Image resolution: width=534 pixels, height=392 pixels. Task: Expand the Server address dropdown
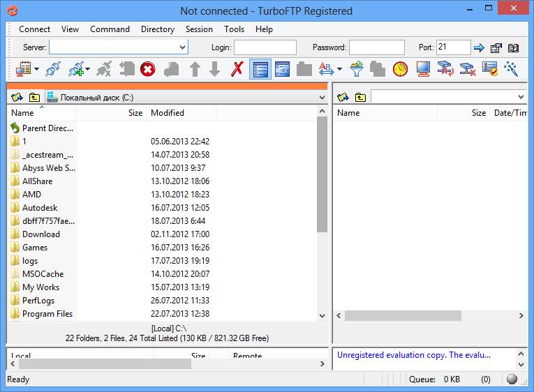(x=182, y=47)
